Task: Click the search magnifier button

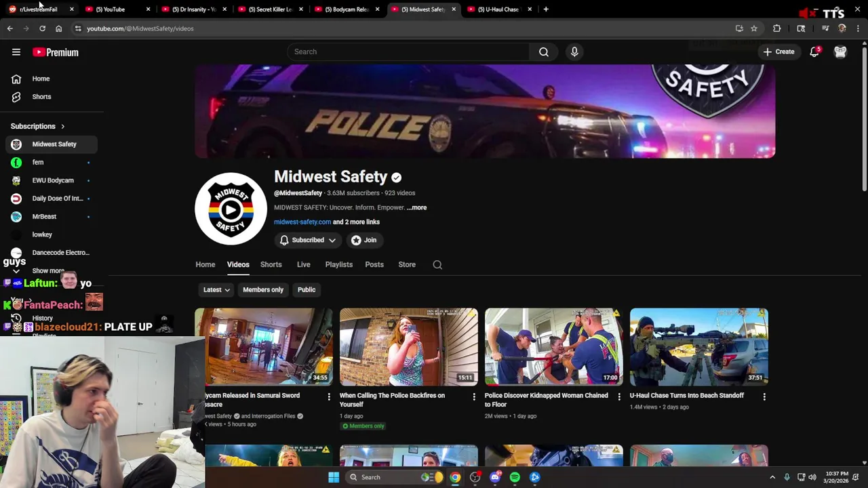Action: point(544,52)
